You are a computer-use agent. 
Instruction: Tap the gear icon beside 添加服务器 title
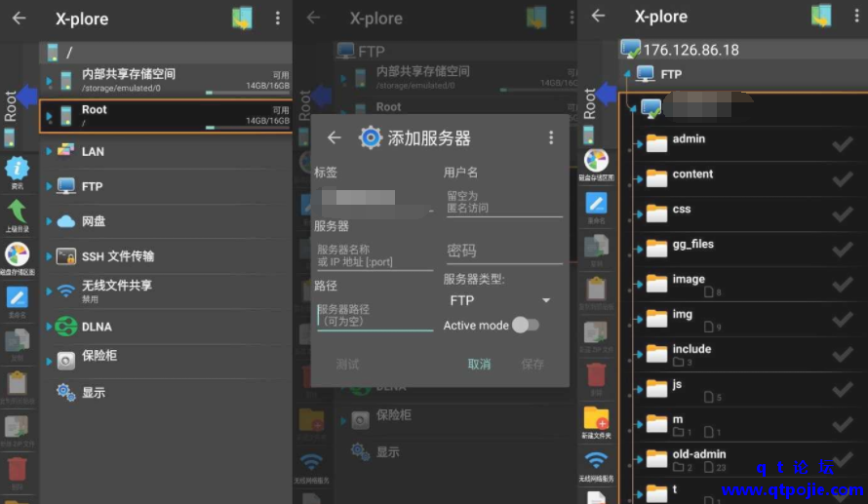pos(370,137)
